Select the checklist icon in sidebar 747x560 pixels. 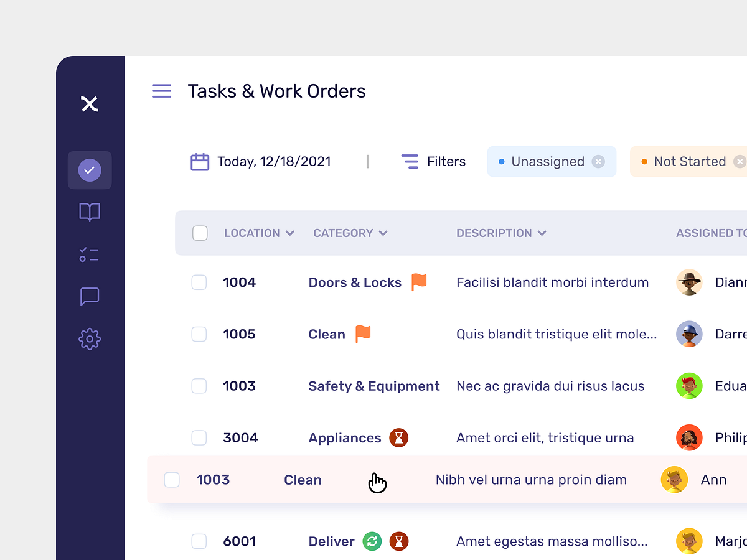click(90, 254)
